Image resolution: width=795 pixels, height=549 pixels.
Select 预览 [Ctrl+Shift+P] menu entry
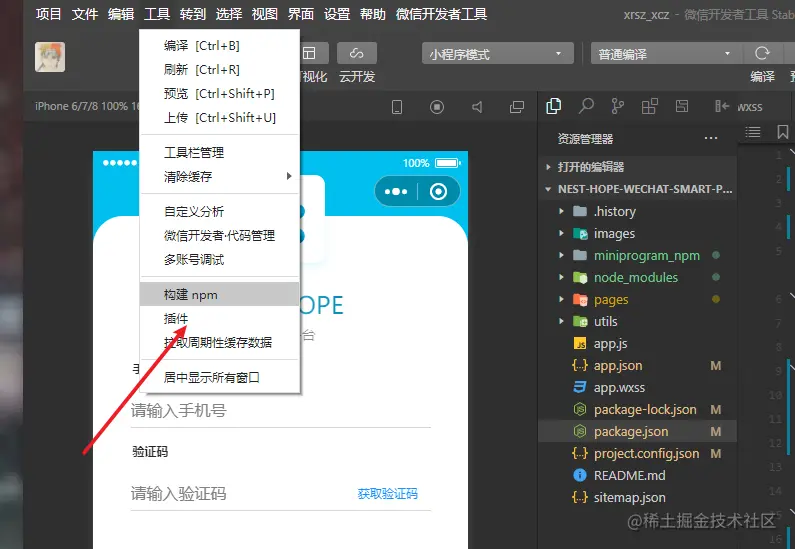(220, 93)
